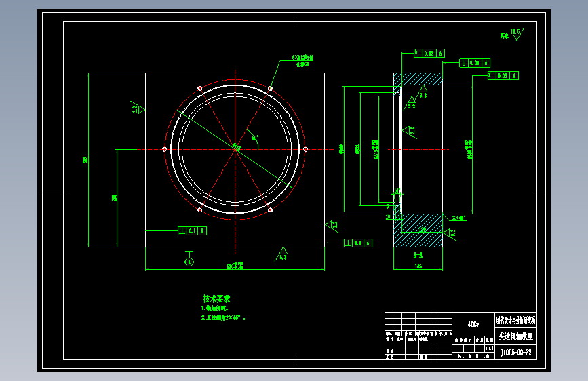Click the circled datum A symbol
Viewport: 588px width, 381px height.
(189, 262)
